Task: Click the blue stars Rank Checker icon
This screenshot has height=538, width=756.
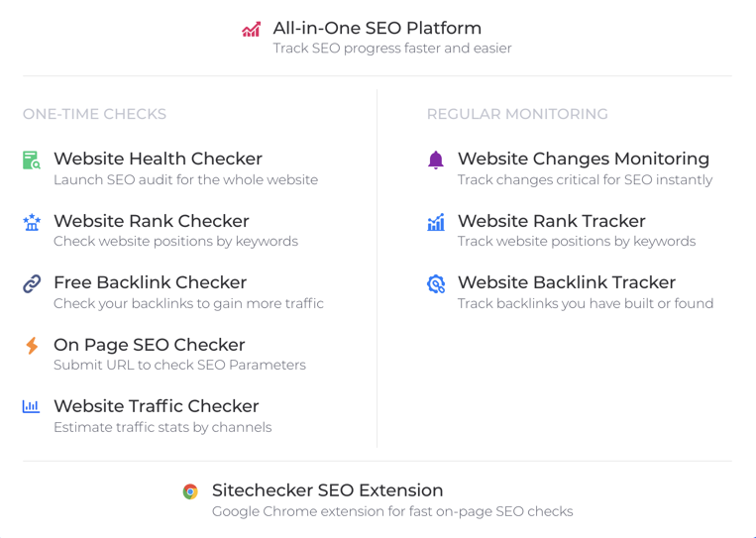Action: [32, 222]
